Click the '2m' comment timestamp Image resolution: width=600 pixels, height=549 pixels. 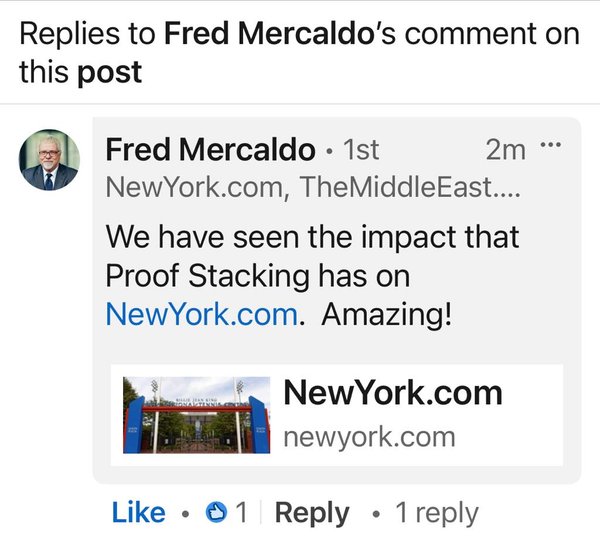pos(505,150)
